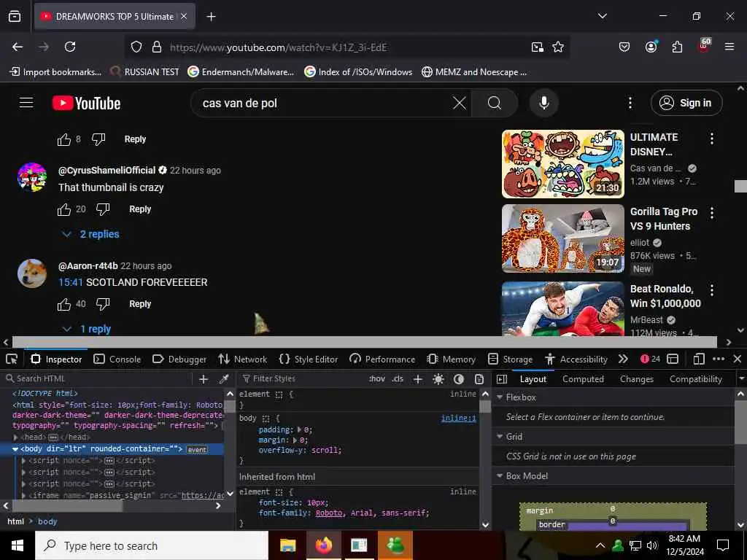Image resolution: width=747 pixels, height=560 pixels.
Task: Select the Computed side panel tab
Action: [583, 379]
